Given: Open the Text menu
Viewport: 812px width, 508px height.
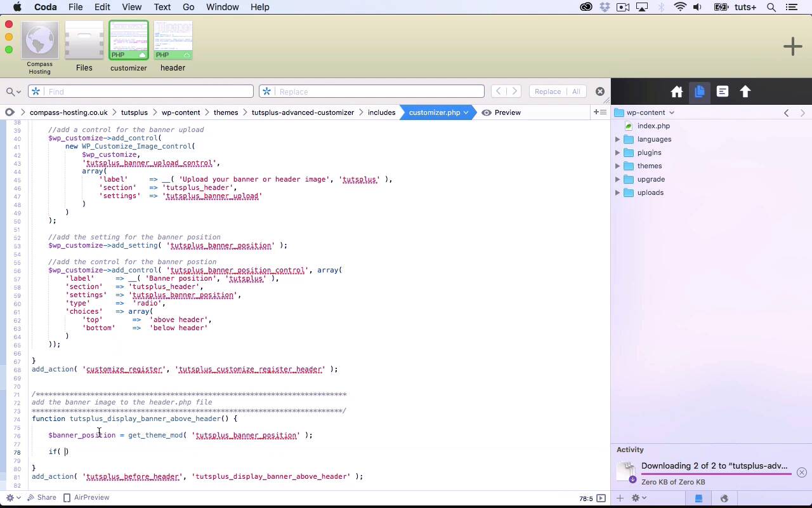Looking at the screenshot, I should [162, 7].
